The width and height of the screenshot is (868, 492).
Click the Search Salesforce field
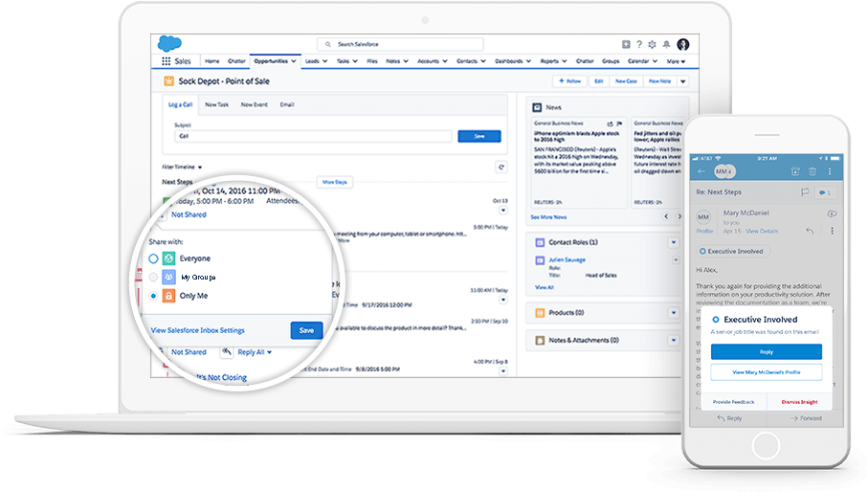[400, 44]
